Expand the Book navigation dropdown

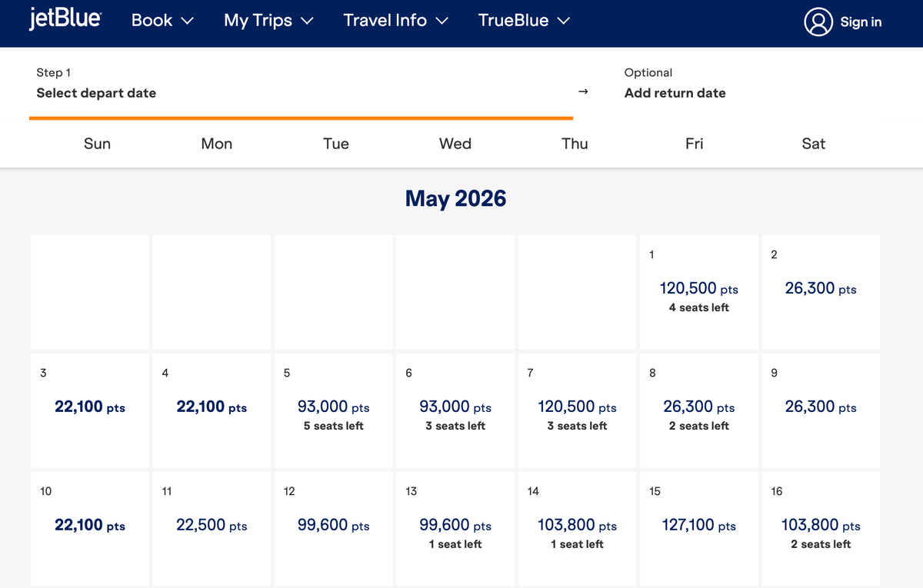click(x=162, y=21)
